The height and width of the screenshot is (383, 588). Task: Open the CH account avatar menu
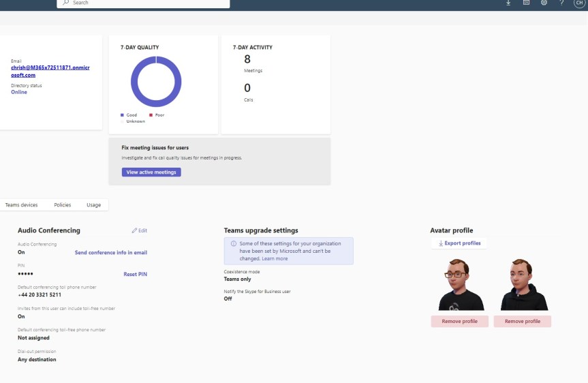[x=579, y=3]
